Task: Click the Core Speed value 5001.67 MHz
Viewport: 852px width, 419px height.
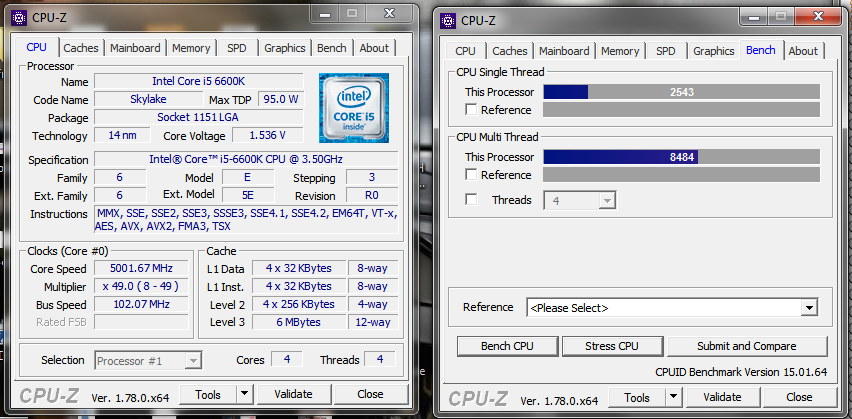Action: pyautogui.click(x=141, y=268)
